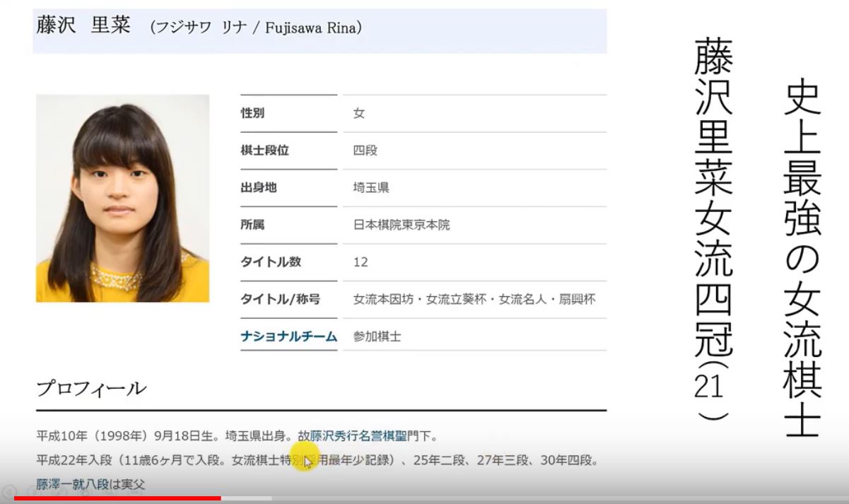Click the red played portion of the video progress bar
This screenshot has height=504, width=849.
117,498
